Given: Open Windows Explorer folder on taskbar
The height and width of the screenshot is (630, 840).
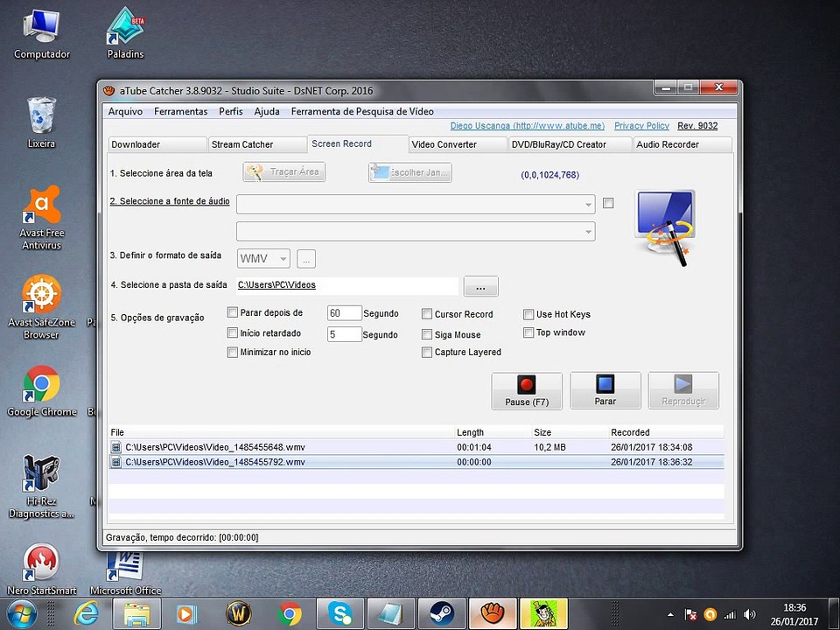Looking at the screenshot, I should [136, 614].
